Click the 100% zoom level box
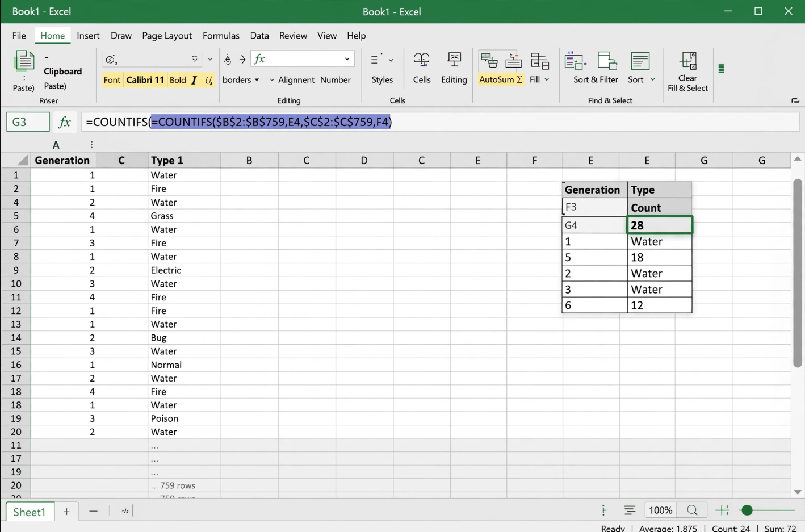The image size is (805, 532). click(x=660, y=510)
